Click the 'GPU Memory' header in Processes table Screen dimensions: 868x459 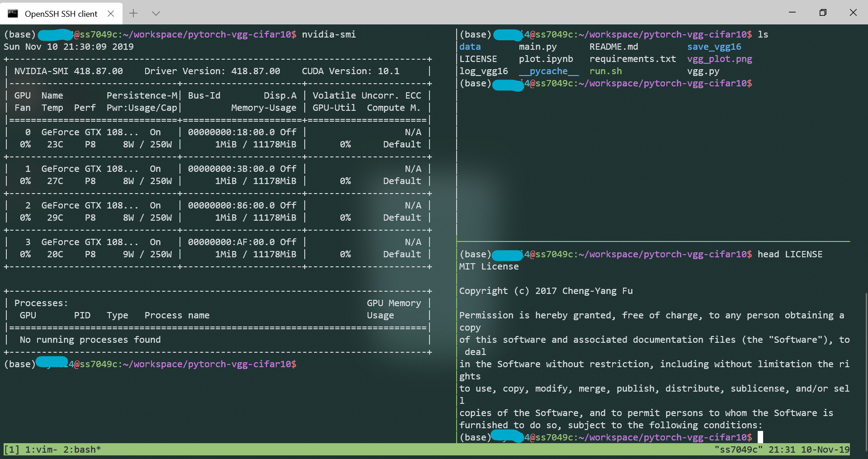pyautogui.click(x=394, y=303)
